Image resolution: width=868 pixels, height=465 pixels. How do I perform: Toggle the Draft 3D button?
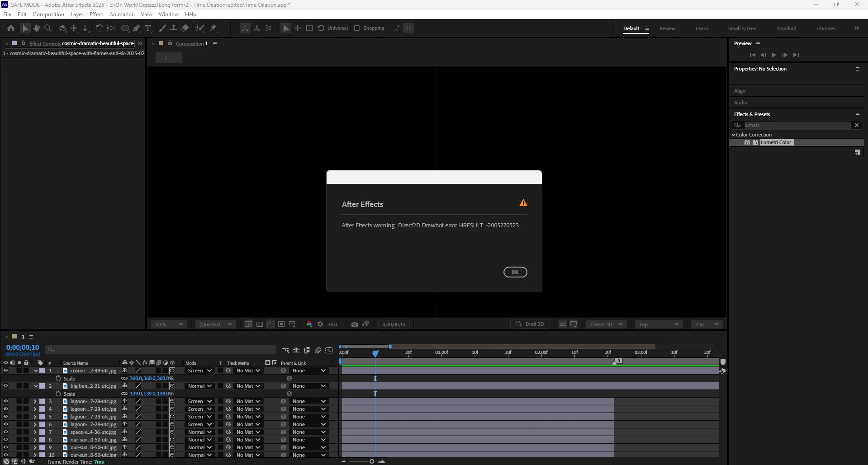click(530, 324)
